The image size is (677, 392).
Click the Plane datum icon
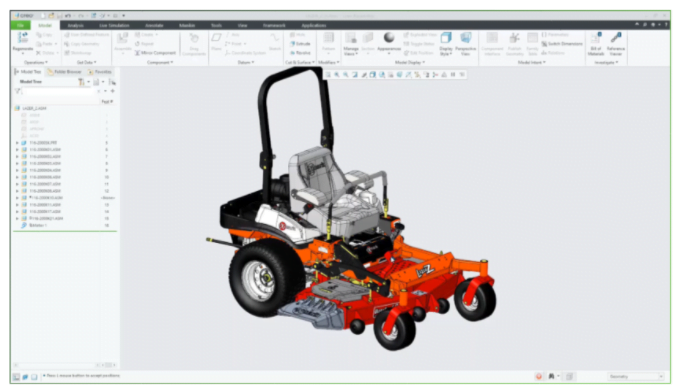(216, 38)
